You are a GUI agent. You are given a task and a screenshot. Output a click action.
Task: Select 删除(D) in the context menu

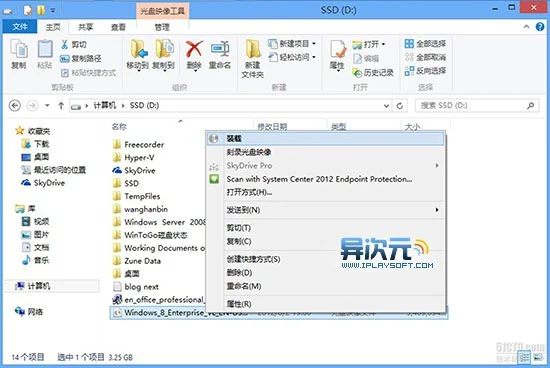point(325,273)
